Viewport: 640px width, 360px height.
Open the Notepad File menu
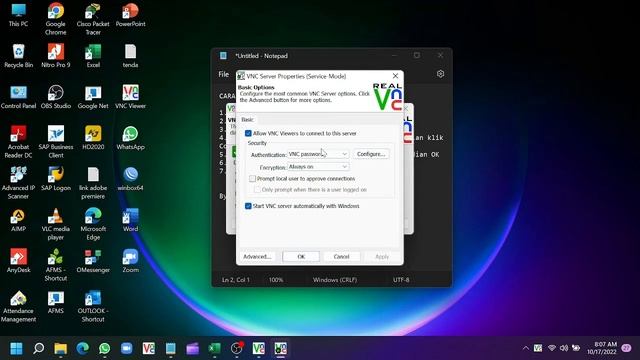(224, 74)
